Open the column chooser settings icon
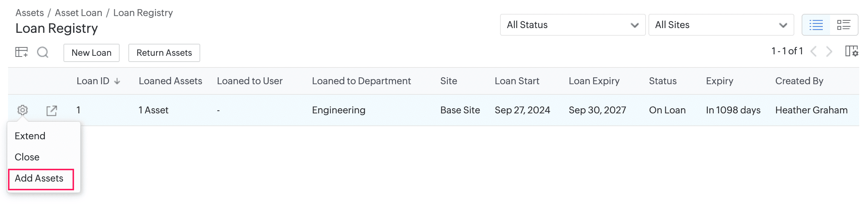 [x=851, y=51]
